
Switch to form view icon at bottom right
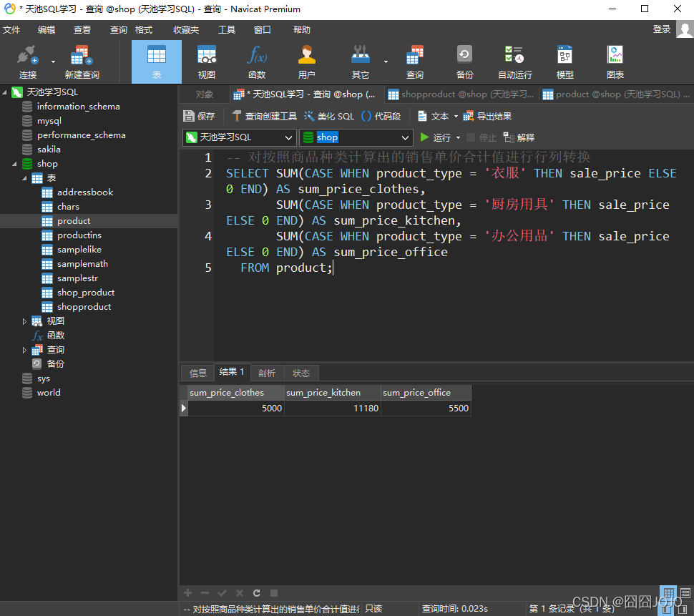(x=685, y=592)
